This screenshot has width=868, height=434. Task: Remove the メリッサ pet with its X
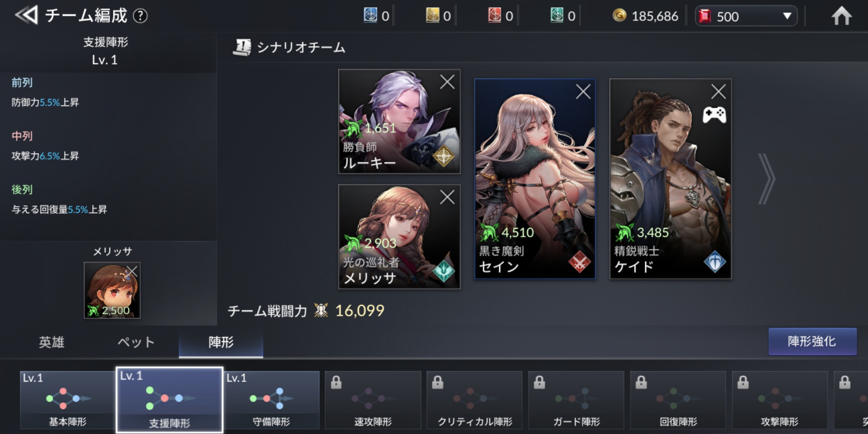(131, 271)
